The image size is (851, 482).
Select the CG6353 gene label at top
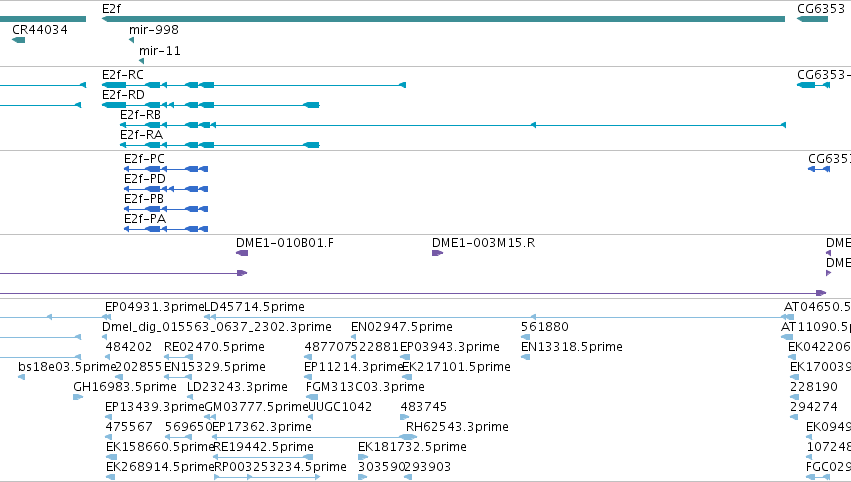[x=821, y=9]
